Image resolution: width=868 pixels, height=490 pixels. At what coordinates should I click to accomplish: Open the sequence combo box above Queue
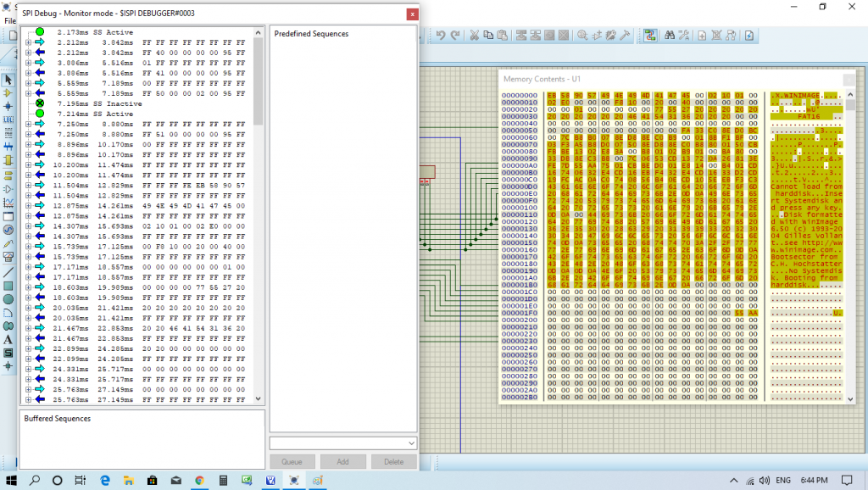(x=343, y=443)
